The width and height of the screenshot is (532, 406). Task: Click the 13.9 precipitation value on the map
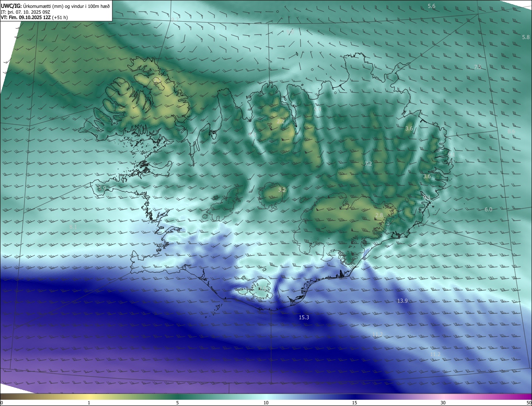tap(402, 301)
